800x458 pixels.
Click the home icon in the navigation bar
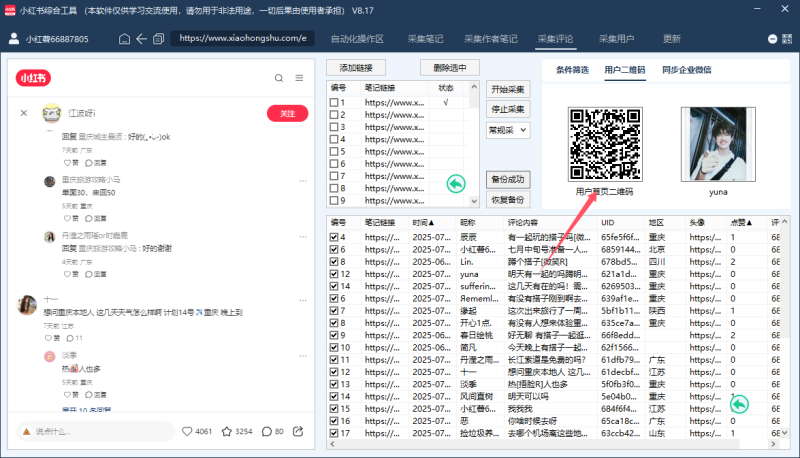coord(124,39)
